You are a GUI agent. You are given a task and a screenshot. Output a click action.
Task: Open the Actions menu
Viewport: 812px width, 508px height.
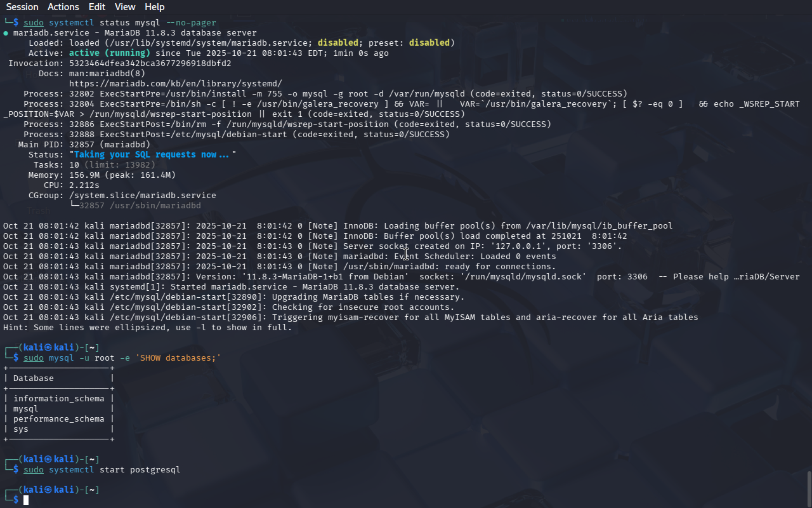[x=63, y=7]
